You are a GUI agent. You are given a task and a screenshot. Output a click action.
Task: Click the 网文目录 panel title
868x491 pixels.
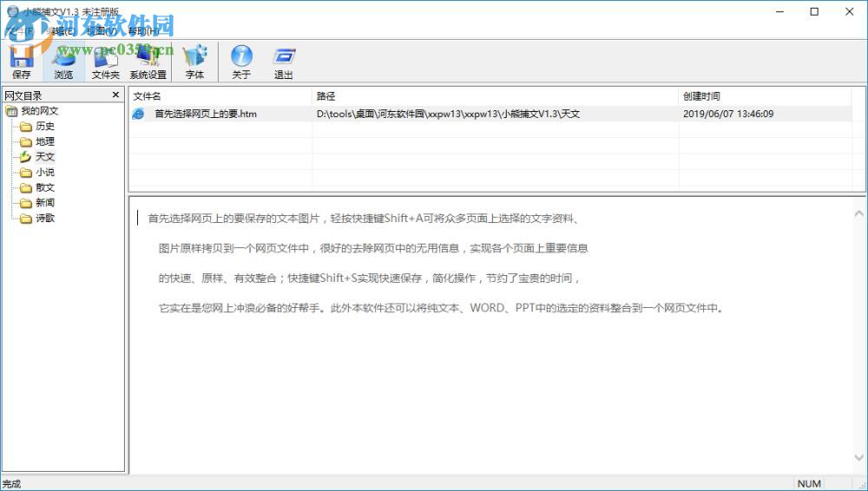click(23, 95)
